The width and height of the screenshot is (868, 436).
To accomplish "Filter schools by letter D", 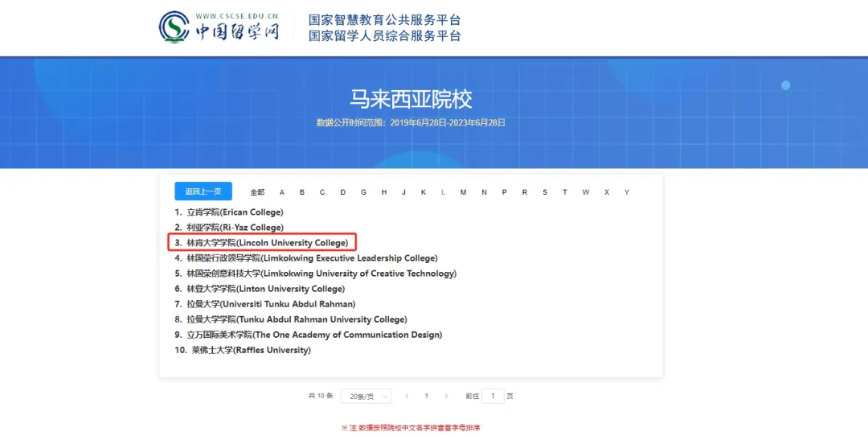I will tap(342, 192).
